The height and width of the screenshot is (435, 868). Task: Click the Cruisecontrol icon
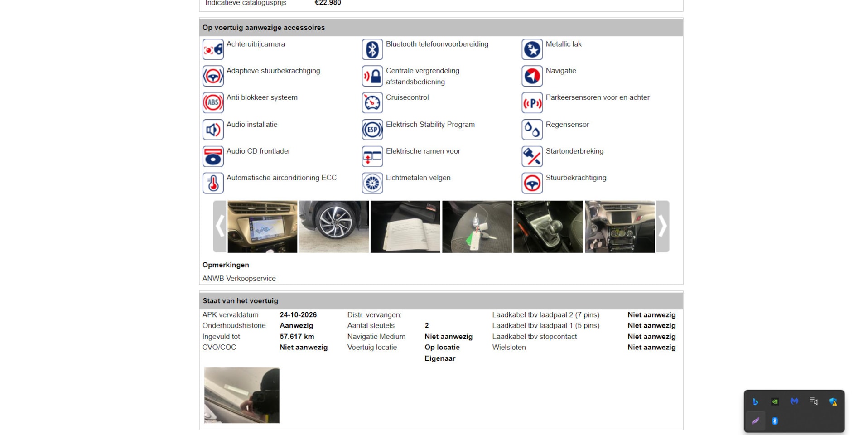coord(372,103)
